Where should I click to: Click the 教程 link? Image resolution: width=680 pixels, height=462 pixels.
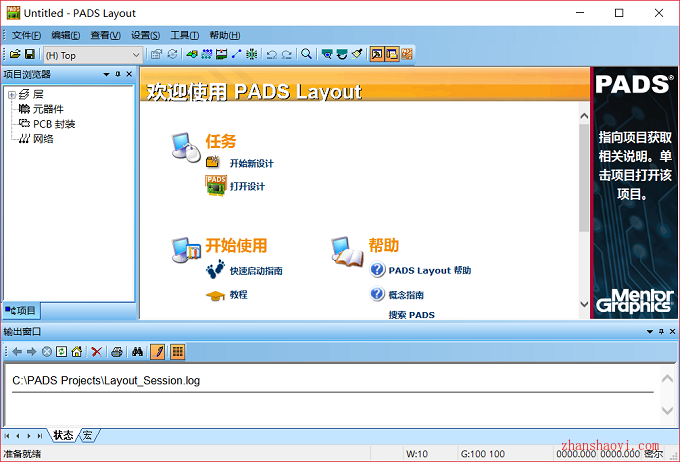(x=239, y=295)
